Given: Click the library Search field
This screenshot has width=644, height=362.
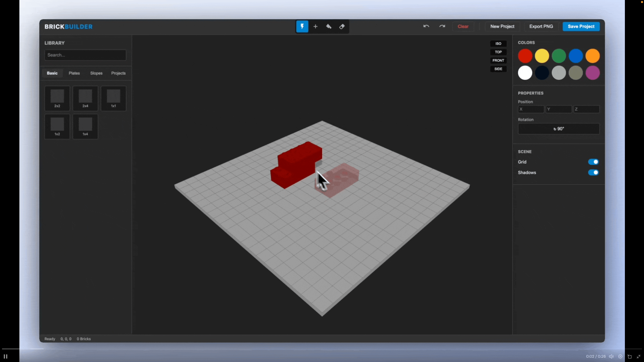Looking at the screenshot, I should point(85,55).
